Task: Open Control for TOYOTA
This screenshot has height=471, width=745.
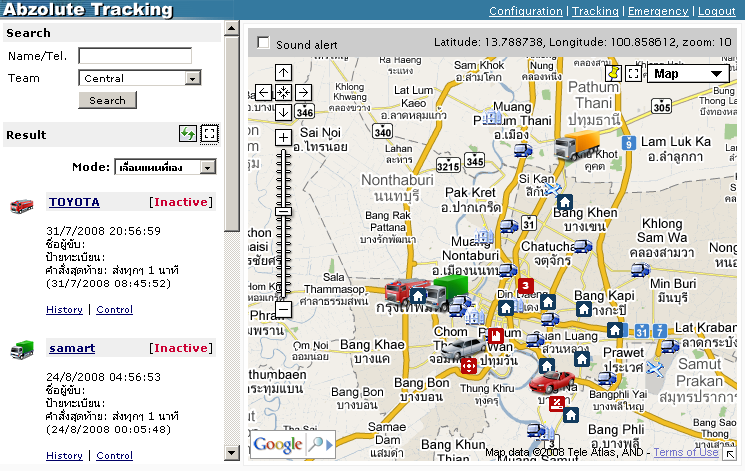Action: coord(115,309)
